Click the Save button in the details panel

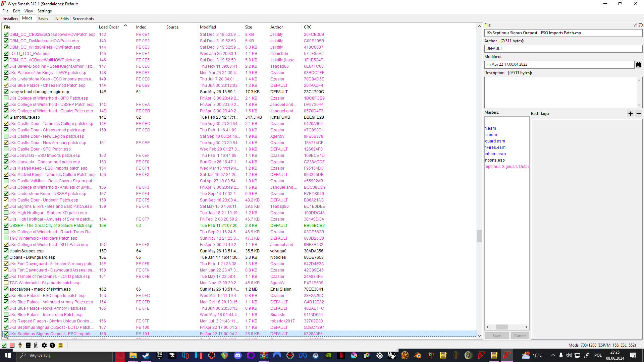click(496, 336)
